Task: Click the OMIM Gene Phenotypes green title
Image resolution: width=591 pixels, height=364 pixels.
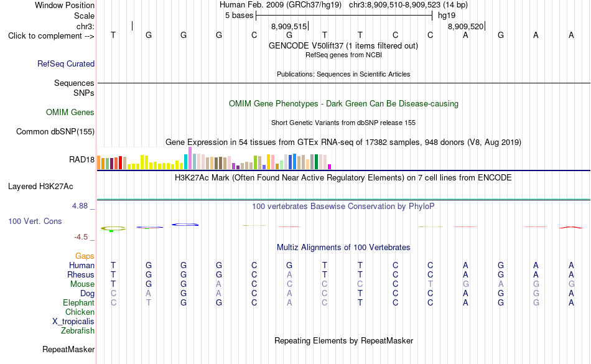Action: [x=344, y=104]
